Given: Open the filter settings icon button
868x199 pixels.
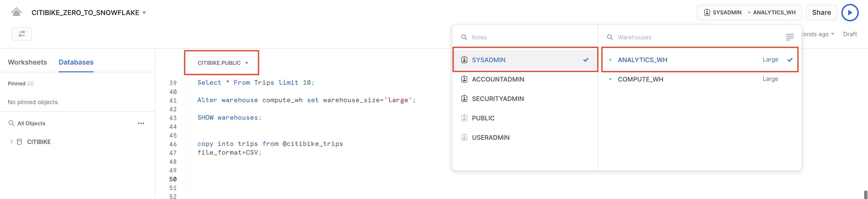Looking at the screenshot, I should [x=22, y=34].
